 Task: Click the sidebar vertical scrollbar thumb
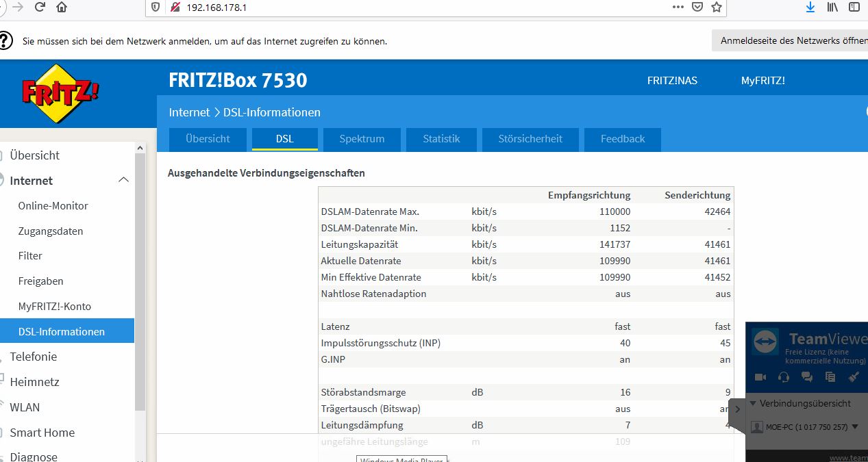140,281
